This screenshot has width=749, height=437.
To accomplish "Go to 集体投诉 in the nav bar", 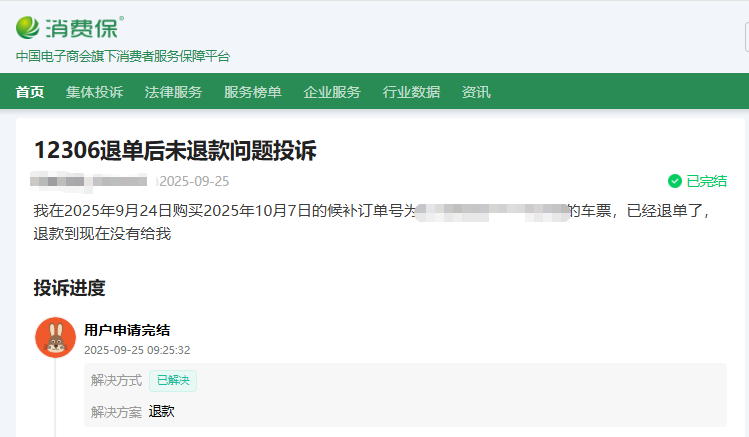I will (94, 92).
